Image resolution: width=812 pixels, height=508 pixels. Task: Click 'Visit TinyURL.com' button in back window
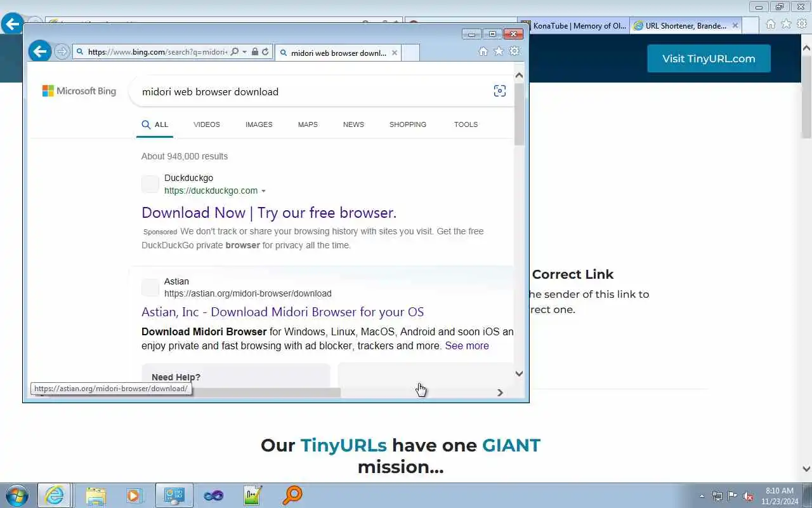[x=709, y=58]
